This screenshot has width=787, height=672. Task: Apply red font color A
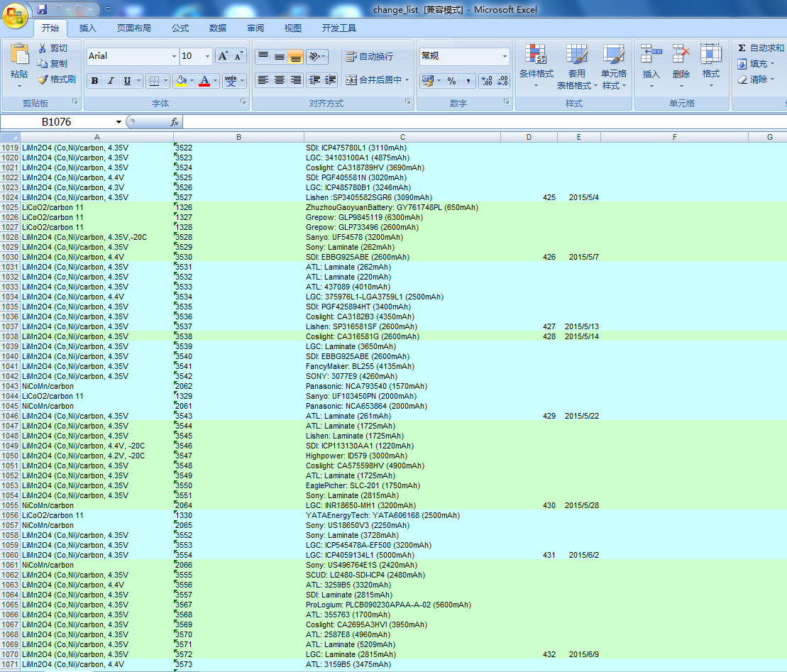204,80
